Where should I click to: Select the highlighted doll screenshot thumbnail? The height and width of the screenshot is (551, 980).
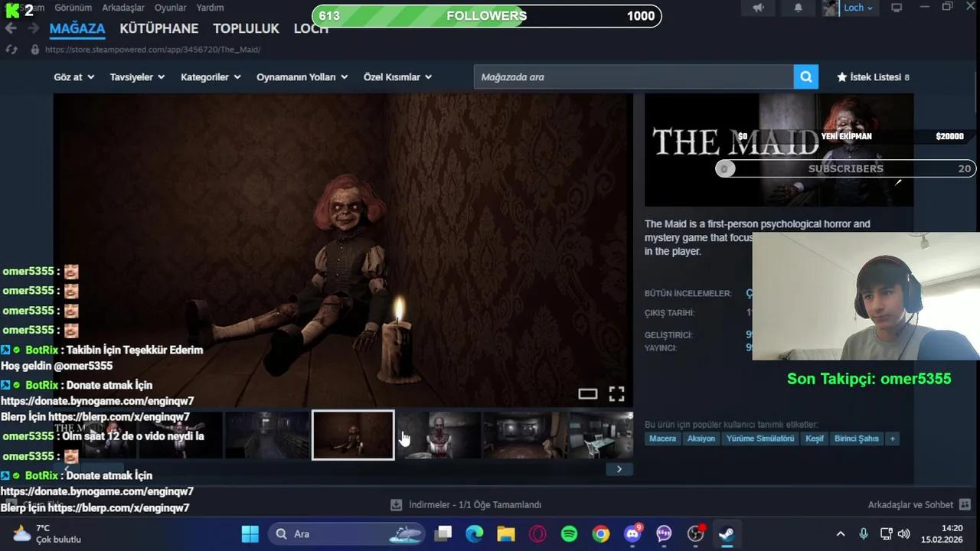point(353,435)
